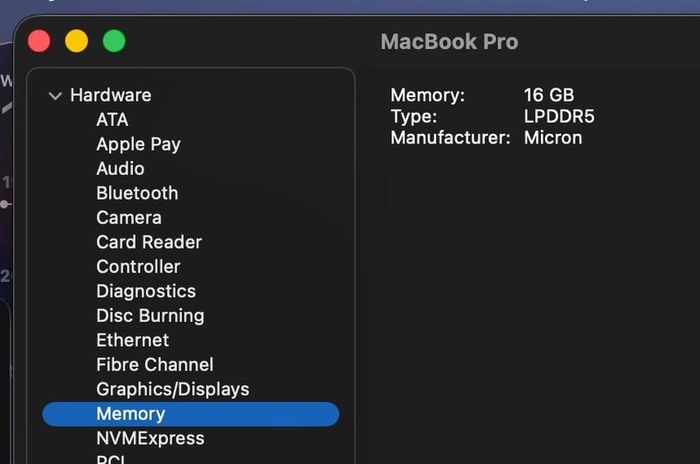
Task: Click the green full-screen window button
Action: tap(114, 41)
